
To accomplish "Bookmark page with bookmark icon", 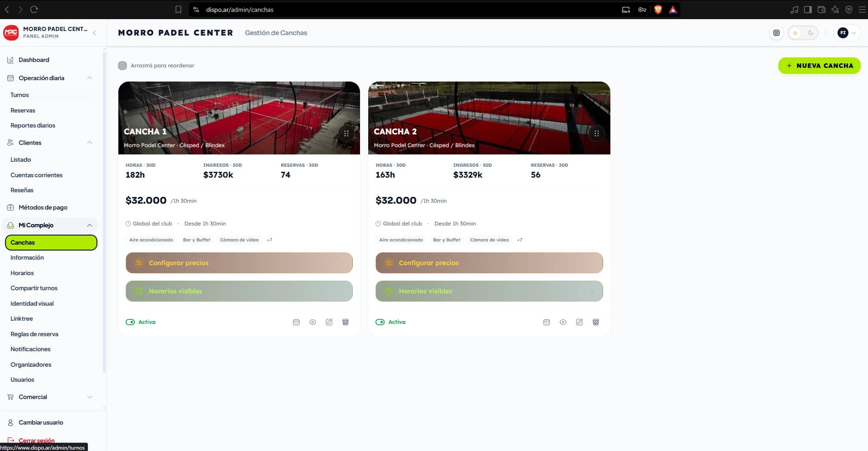I will click(x=178, y=10).
